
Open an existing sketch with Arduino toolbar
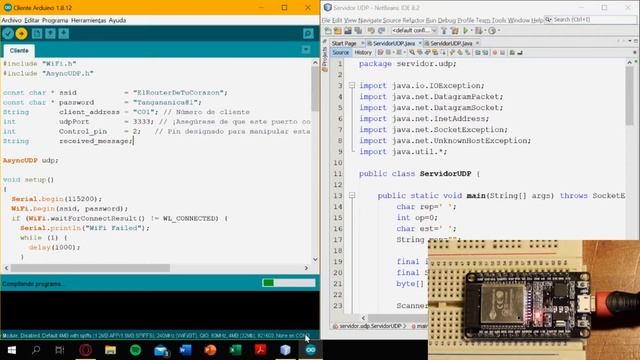(x=50, y=33)
